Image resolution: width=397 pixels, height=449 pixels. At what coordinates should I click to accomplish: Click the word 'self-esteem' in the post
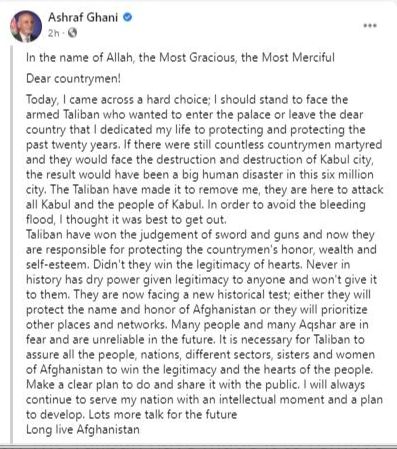tap(58, 264)
